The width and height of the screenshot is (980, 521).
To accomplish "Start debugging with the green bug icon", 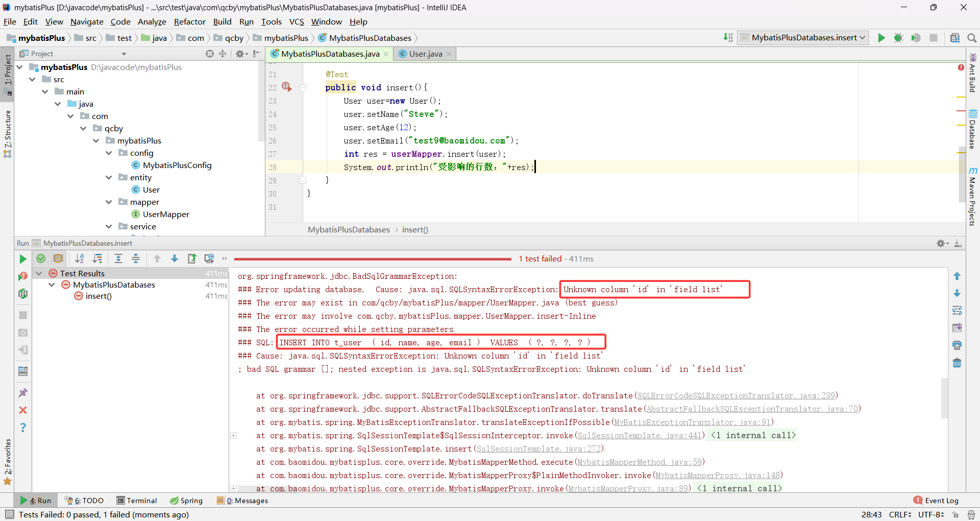I will coord(899,38).
